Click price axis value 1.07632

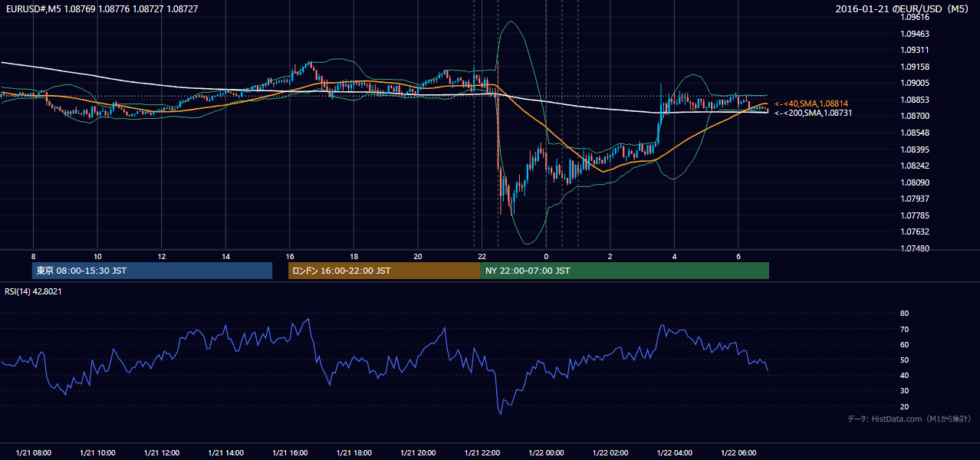point(914,232)
